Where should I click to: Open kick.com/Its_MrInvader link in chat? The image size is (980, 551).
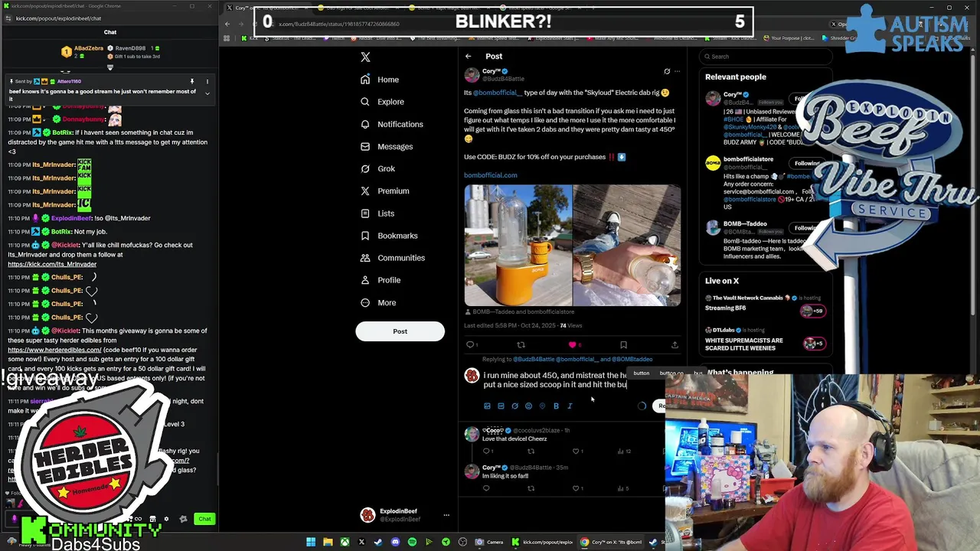tap(52, 264)
